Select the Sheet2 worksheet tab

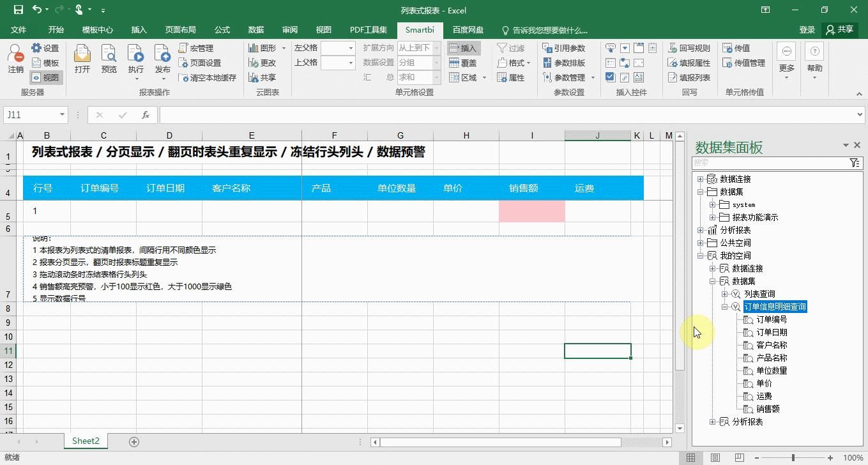(86, 441)
